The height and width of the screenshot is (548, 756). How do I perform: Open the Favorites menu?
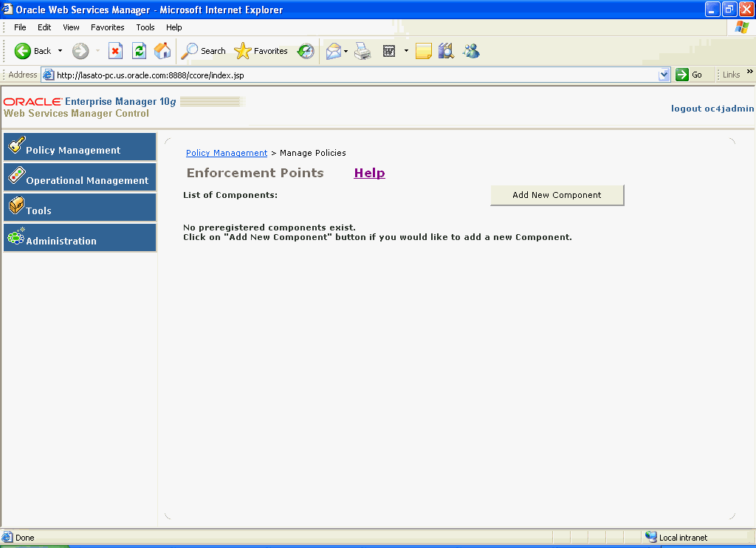108,27
